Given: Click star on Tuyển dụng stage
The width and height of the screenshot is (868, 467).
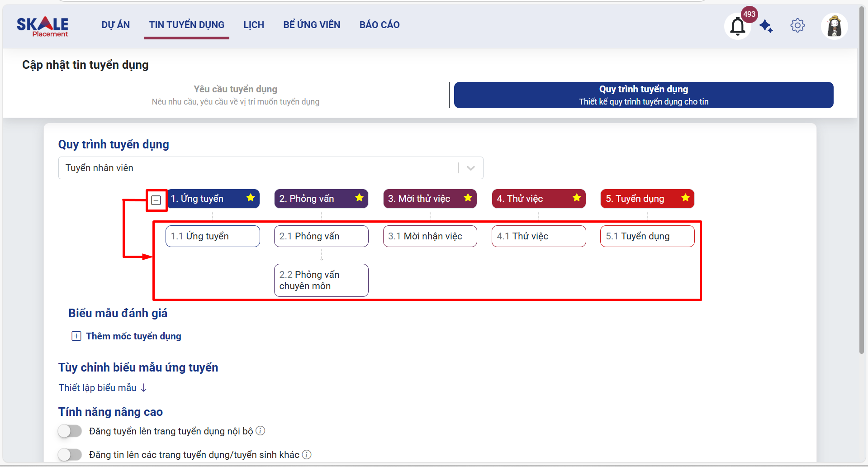Looking at the screenshot, I should point(685,198).
